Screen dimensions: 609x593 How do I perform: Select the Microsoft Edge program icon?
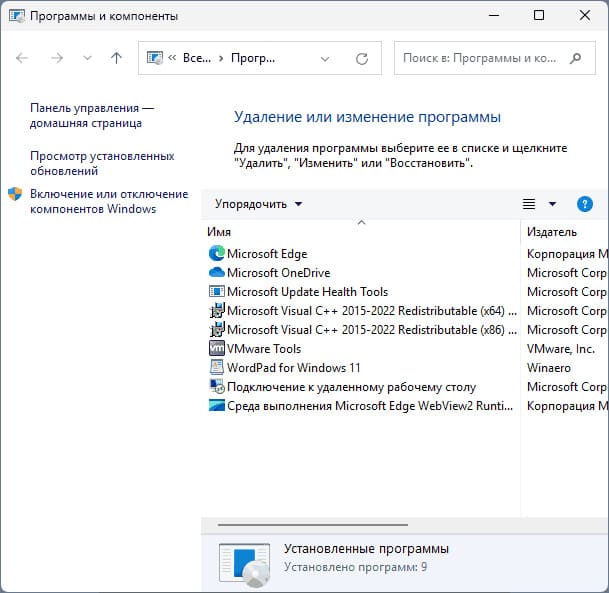pyautogui.click(x=216, y=254)
